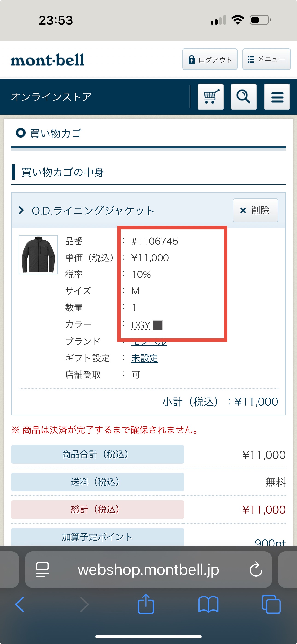Open the メニュー dropdown at top right
Screen dimensions: 297x644
tap(266, 59)
